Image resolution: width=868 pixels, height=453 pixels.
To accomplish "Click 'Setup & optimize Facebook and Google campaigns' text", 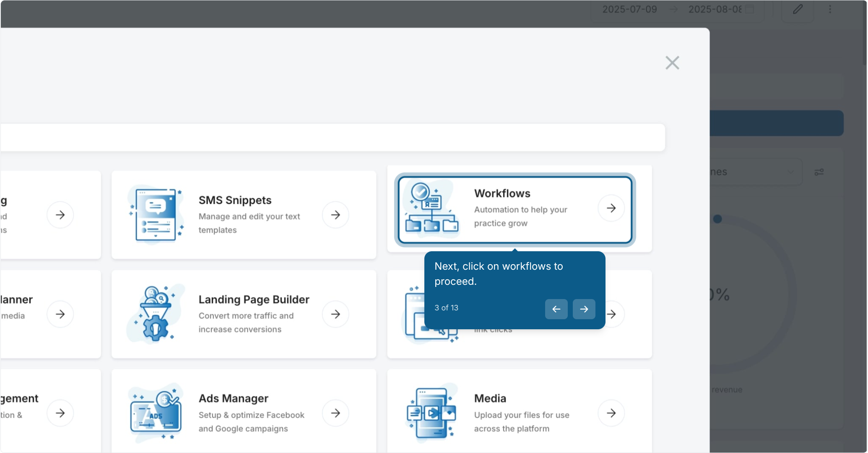I will (251, 422).
